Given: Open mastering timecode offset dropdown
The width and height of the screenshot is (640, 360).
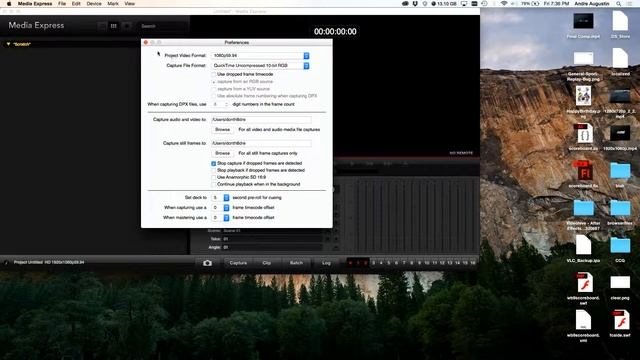Looking at the screenshot, I should point(220,218).
